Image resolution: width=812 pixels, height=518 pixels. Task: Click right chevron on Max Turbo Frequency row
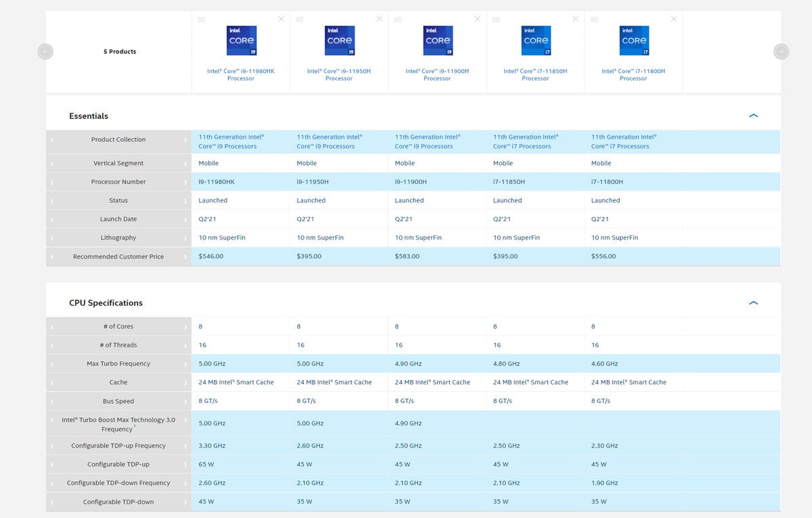point(185,364)
